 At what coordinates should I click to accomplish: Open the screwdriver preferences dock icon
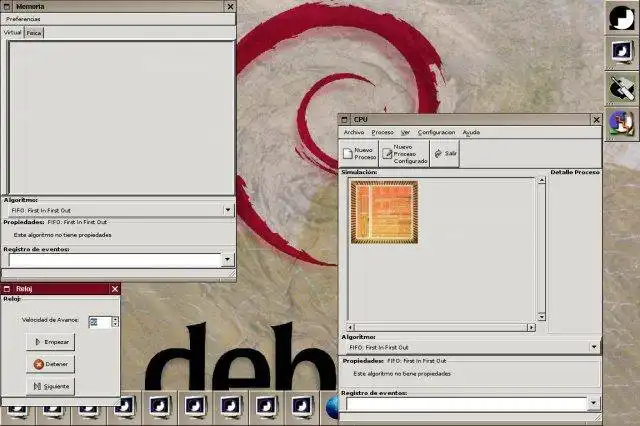[x=622, y=88]
